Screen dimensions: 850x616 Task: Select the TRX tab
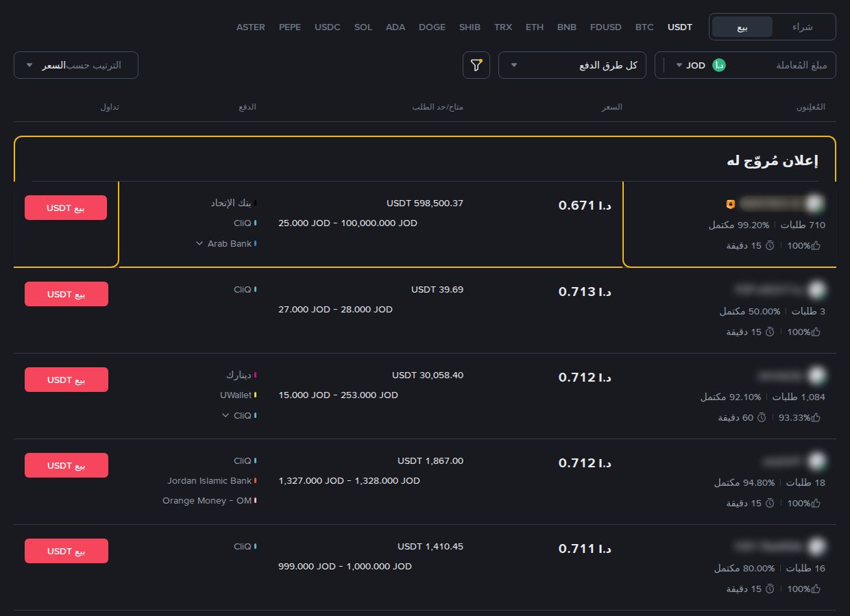pyautogui.click(x=503, y=27)
